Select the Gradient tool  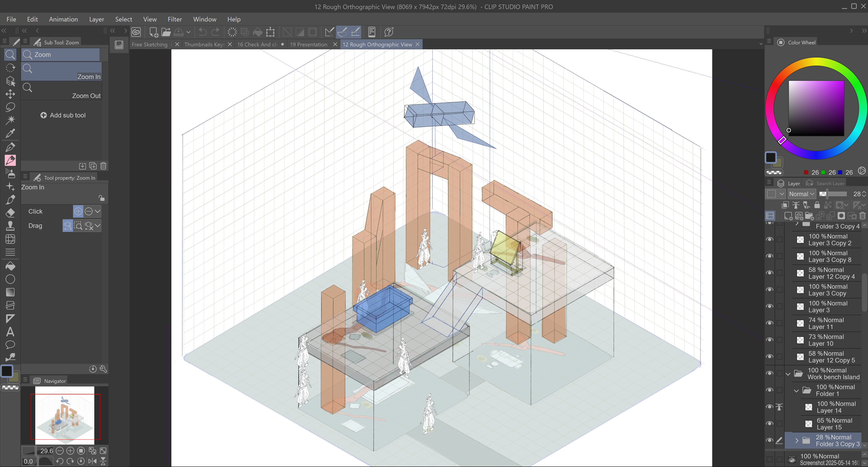10,292
